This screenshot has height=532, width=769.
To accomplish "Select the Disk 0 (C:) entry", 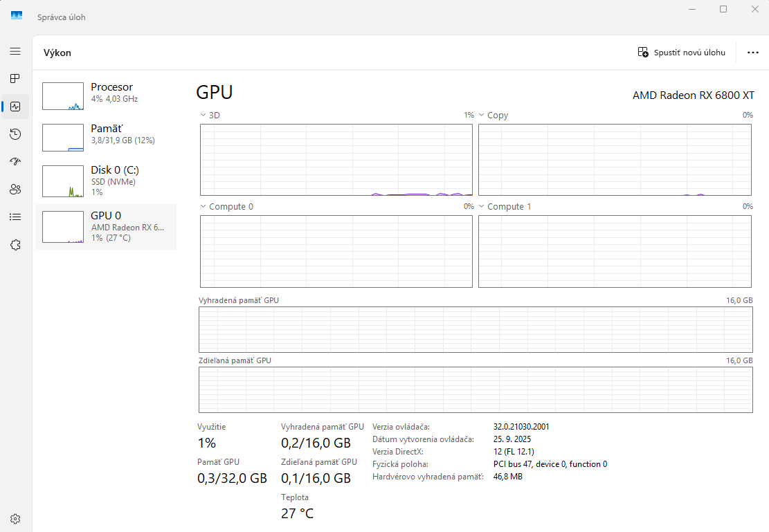I will click(106, 181).
